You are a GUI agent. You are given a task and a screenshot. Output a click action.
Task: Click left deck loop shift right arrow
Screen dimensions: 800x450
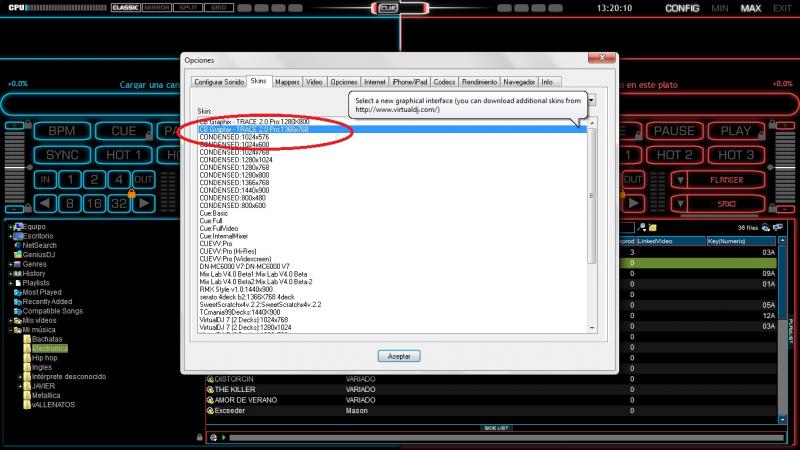(144, 204)
